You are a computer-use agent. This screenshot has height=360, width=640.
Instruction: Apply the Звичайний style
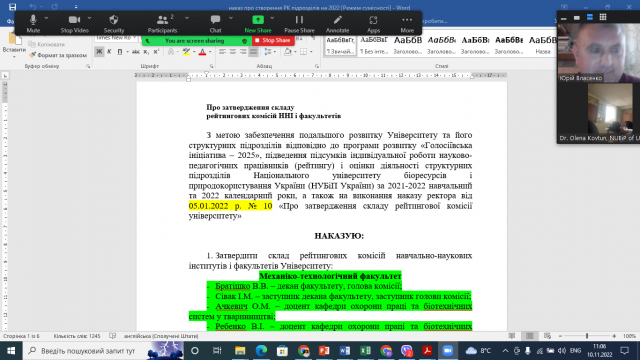[340, 45]
